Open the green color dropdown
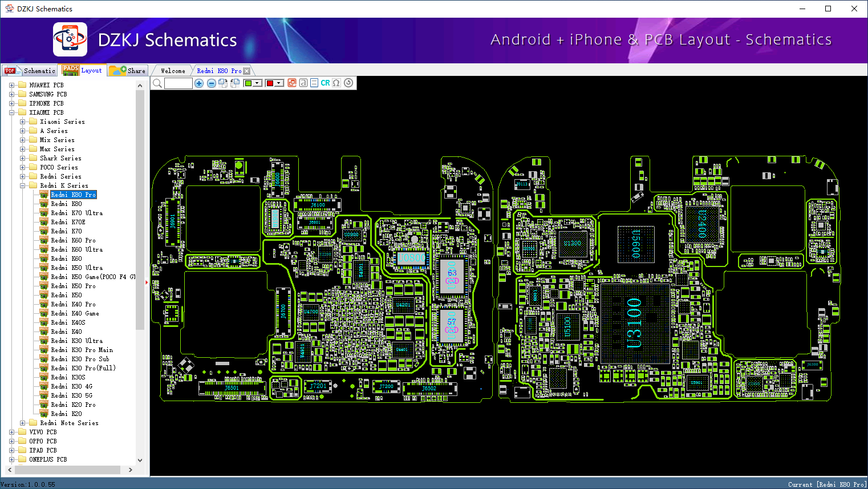Image resolution: width=868 pixels, height=489 pixels. [258, 83]
